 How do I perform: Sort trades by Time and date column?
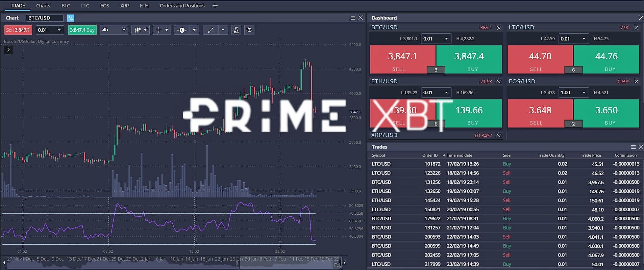click(x=459, y=155)
